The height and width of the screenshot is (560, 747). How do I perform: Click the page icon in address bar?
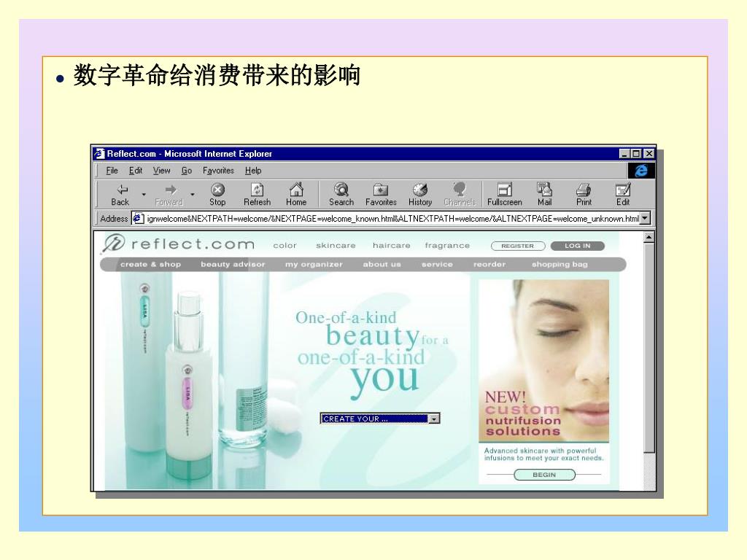[138, 219]
